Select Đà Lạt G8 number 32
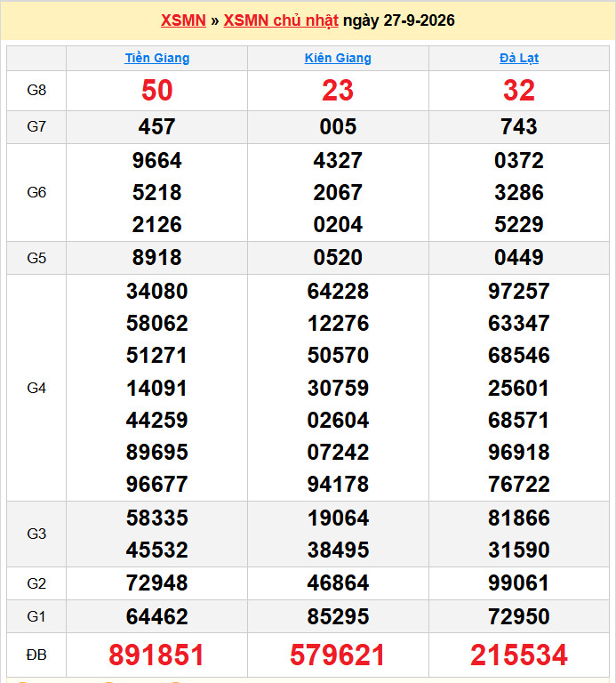 (519, 91)
